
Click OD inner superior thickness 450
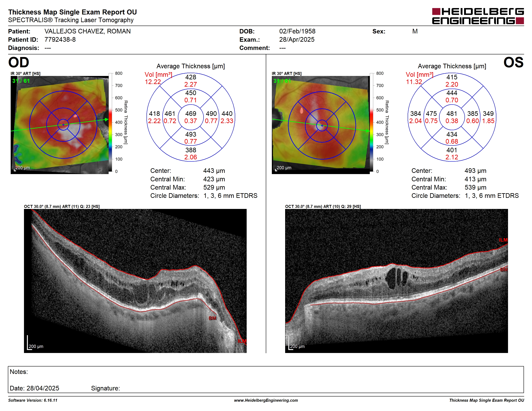pos(190,93)
